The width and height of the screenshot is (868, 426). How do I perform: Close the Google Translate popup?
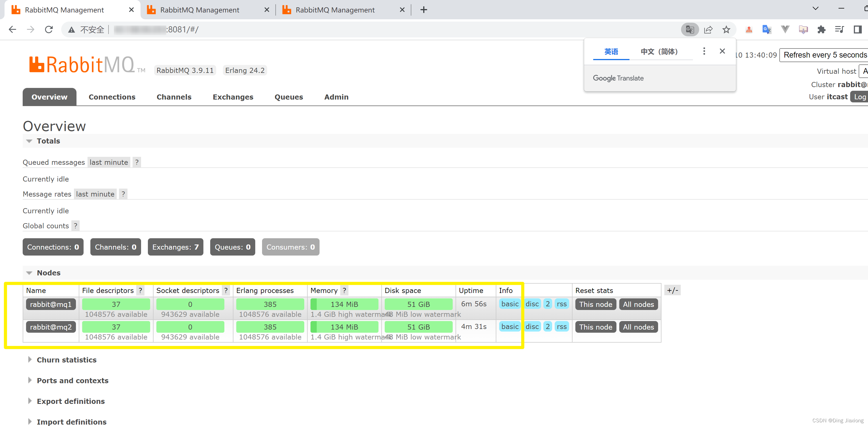(722, 51)
